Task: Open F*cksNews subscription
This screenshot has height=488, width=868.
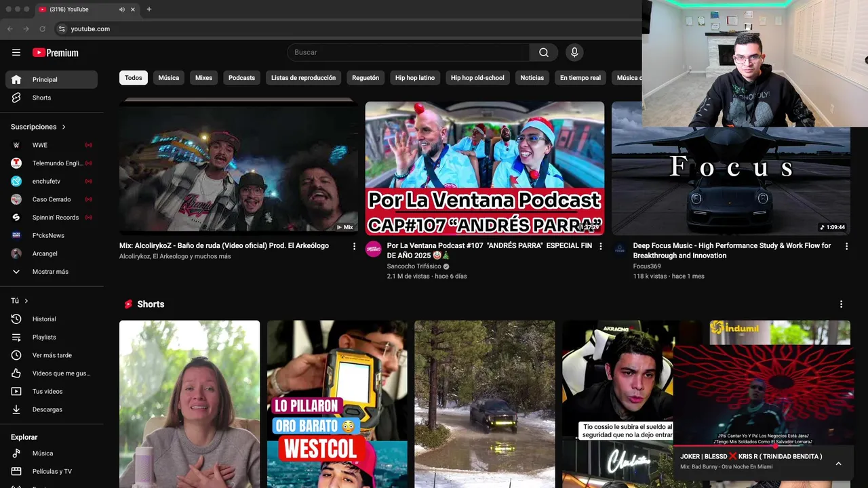Action: coord(52,235)
